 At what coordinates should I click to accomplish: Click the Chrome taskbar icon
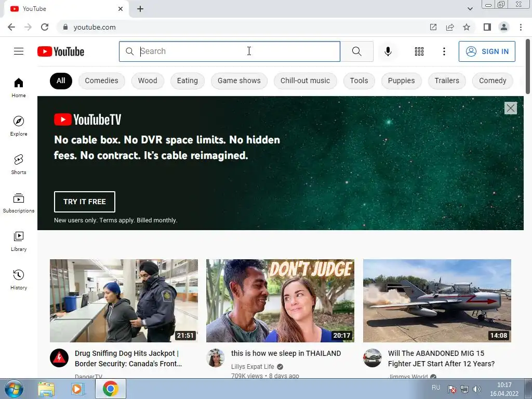[110, 389]
